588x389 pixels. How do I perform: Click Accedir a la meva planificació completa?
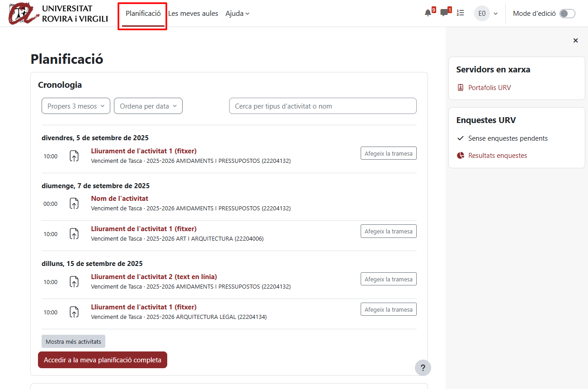tap(103, 360)
